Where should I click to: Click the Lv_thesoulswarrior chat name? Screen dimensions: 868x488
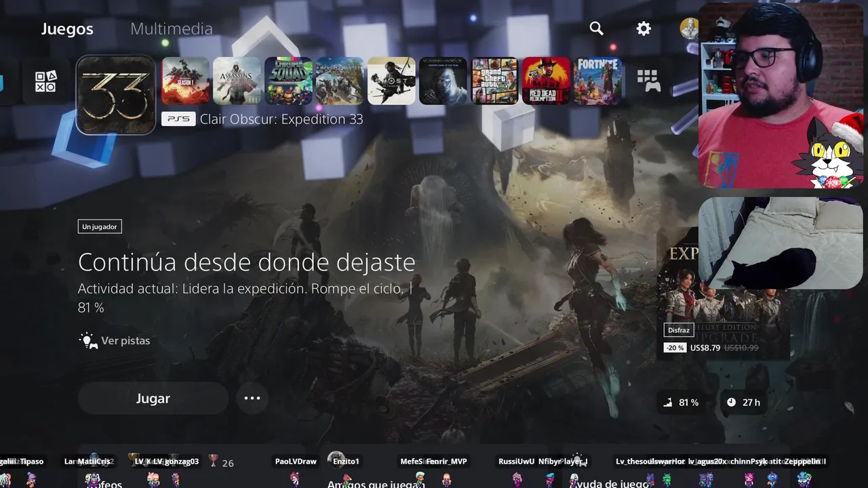650,462
